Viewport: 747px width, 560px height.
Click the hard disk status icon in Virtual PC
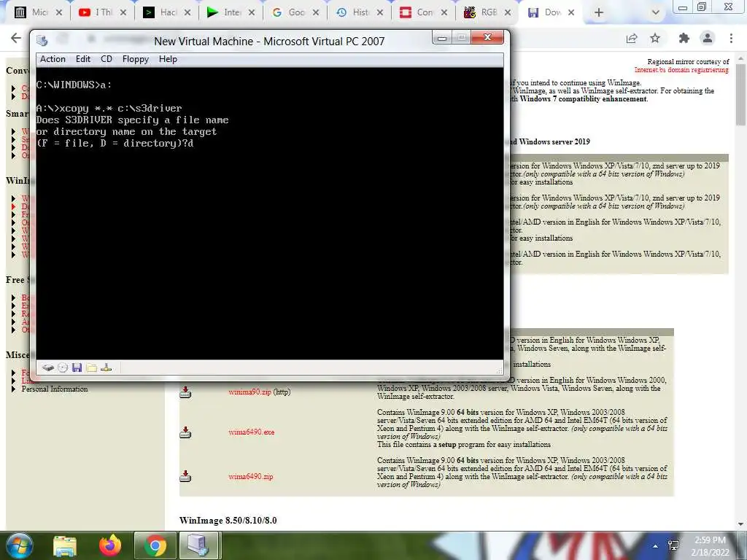(x=47, y=367)
